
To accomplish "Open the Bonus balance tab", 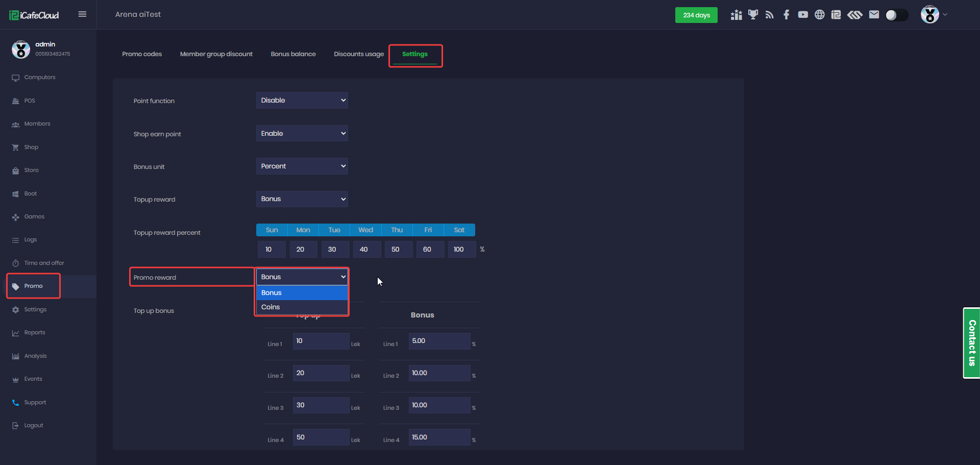I will (x=293, y=54).
